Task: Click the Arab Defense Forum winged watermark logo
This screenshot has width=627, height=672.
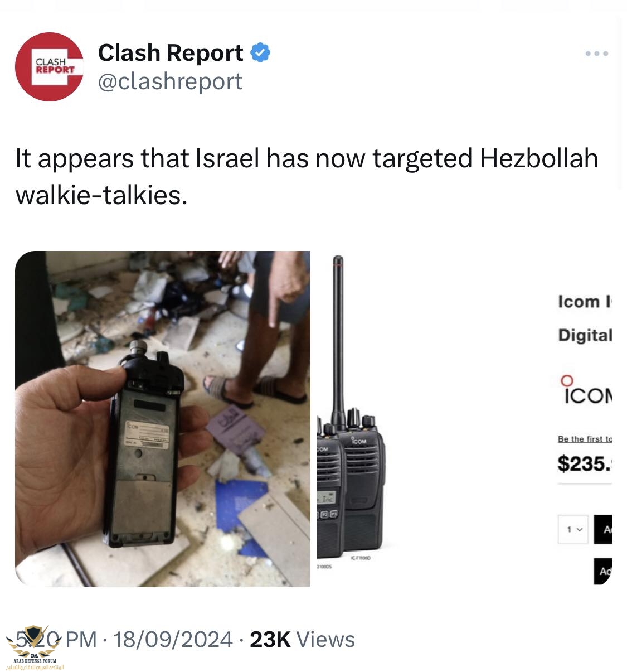Action: point(35,647)
